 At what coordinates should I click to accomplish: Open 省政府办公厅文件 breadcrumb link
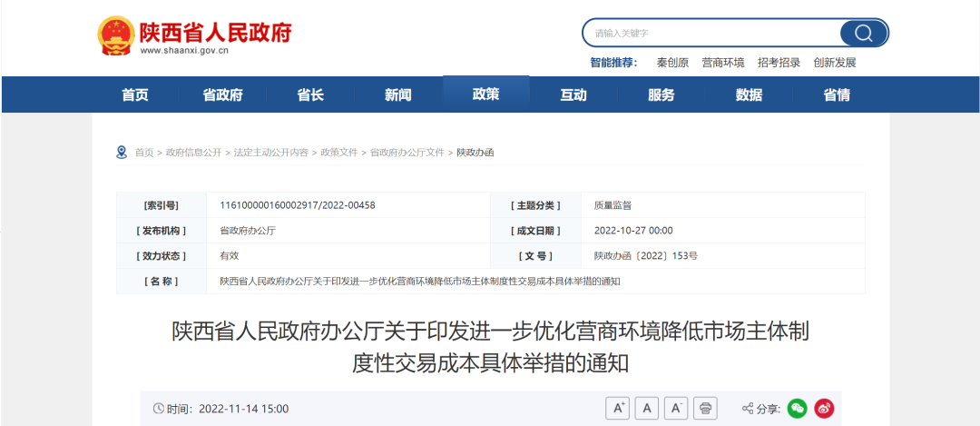pyautogui.click(x=407, y=153)
